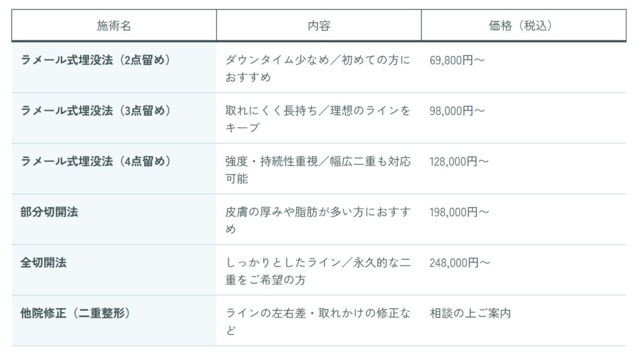Click the 内容 column header
Screen dimensions: 644x353
[319, 25]
